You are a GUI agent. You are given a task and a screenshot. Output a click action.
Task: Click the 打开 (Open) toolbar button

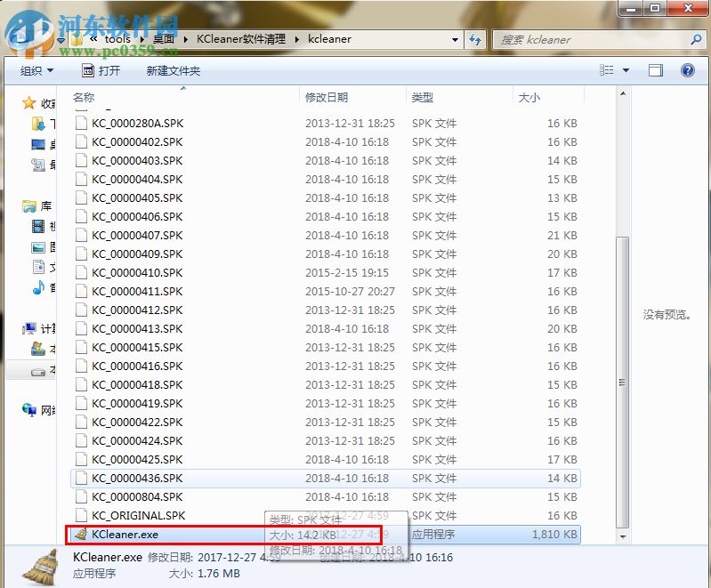click(101, 71)
